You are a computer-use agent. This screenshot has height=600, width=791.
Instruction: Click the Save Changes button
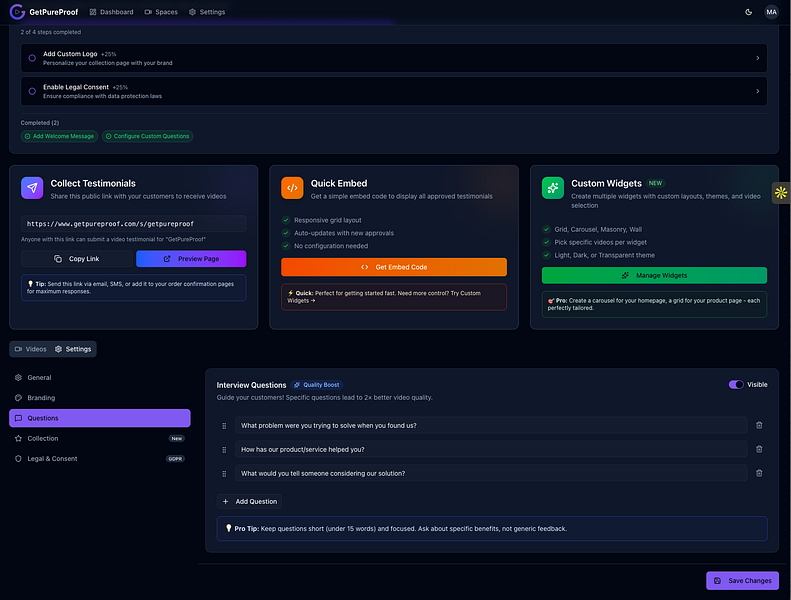coord(742,581)
